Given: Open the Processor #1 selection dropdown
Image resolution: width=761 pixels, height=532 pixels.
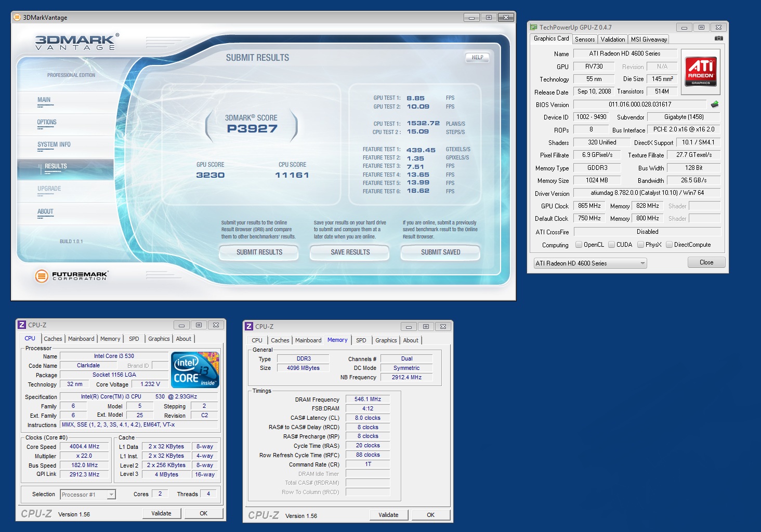Looking at the screenshot, I should [88, 495].
